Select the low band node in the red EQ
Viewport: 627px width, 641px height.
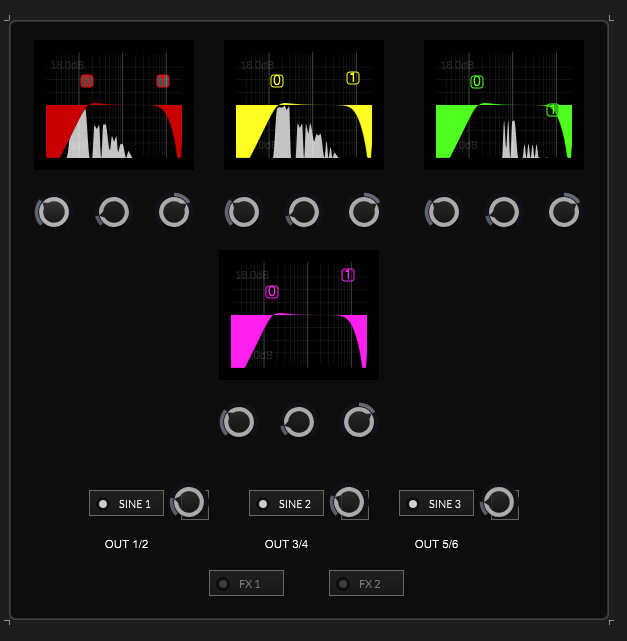(x=87, y=81)
